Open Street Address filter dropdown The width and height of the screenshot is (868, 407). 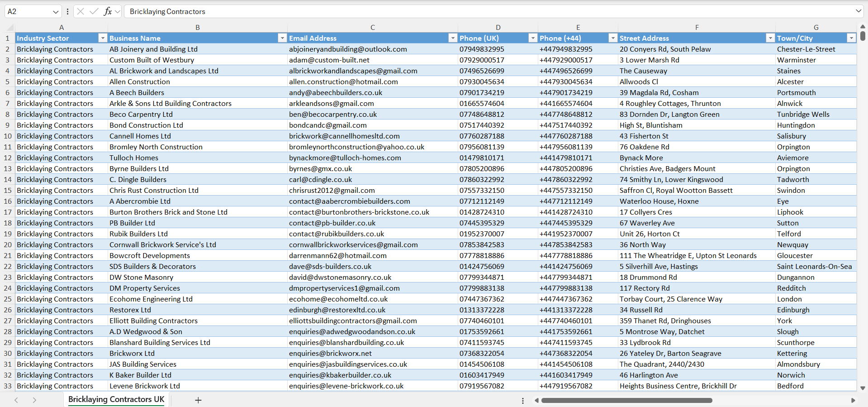click(x=770, y=38)
